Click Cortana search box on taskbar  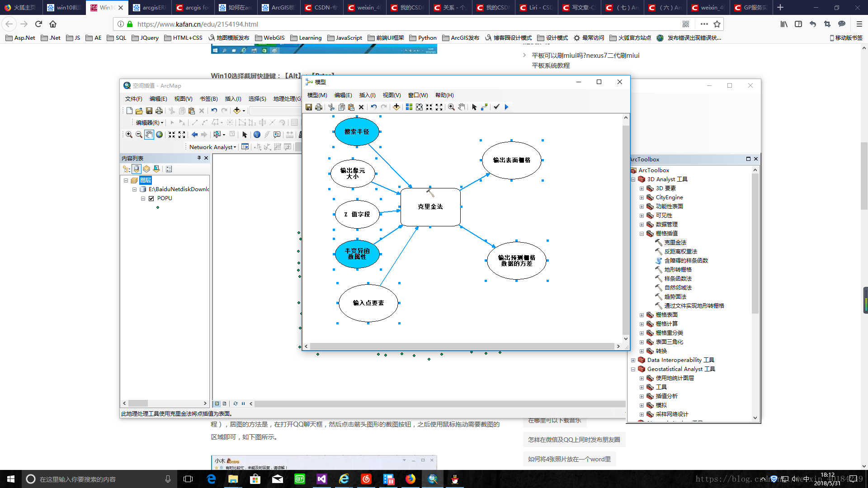pyautogui.click(x=99, y=479)
